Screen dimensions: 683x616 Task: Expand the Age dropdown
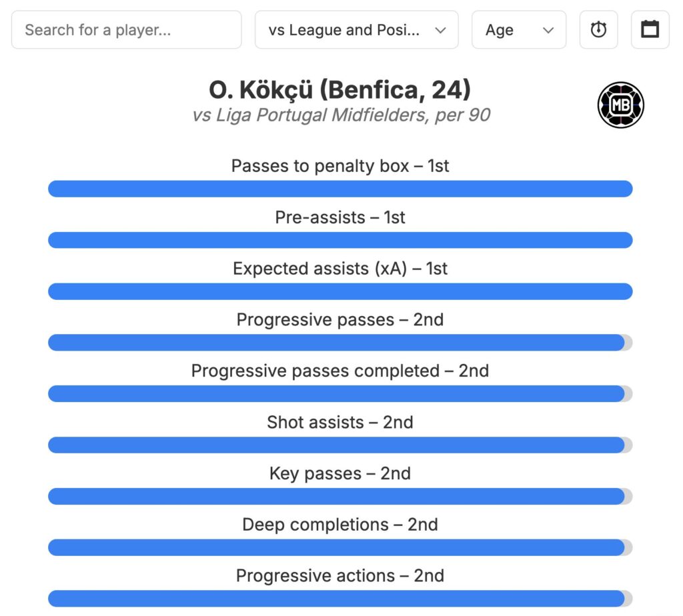[x=518, y=30]
